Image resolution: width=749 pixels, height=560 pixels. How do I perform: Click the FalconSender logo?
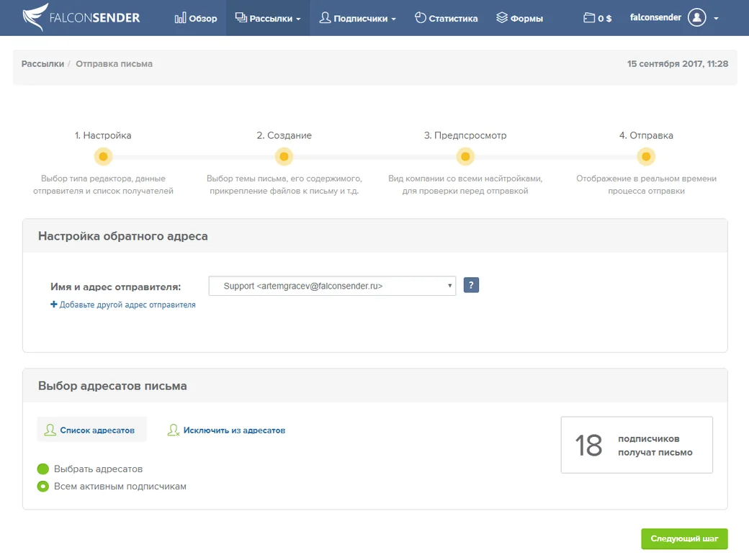click(x=81, y=17)
